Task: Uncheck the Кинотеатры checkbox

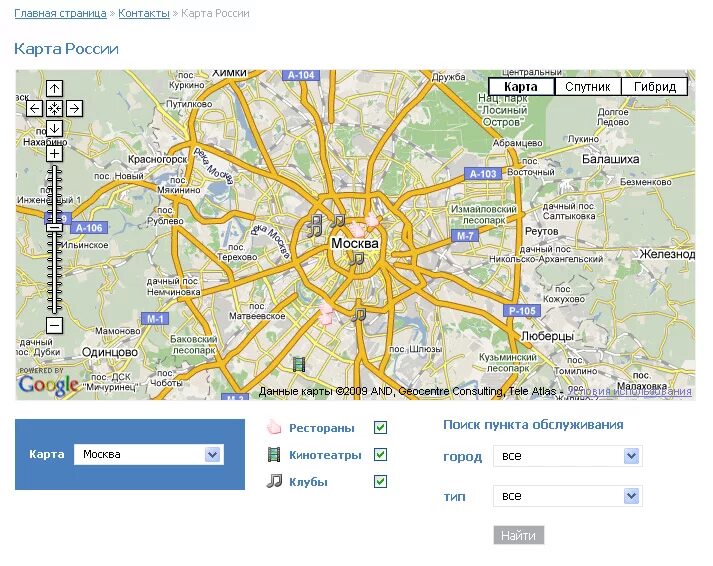Action: tap(381, 455)
